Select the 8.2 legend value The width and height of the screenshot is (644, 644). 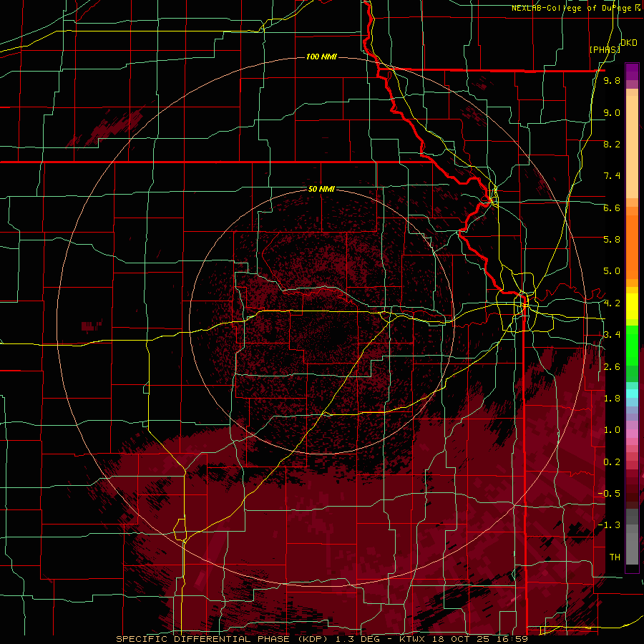point(612,144)
